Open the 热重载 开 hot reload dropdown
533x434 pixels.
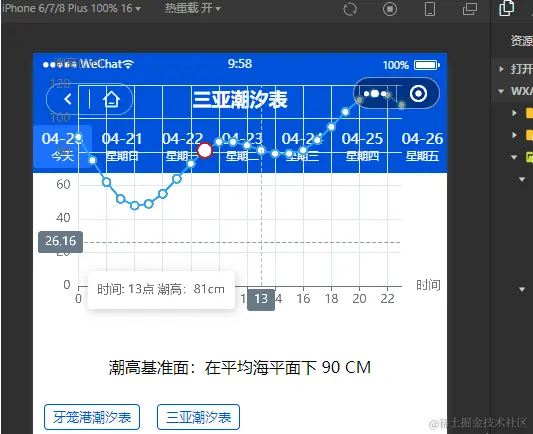(193, 8)
